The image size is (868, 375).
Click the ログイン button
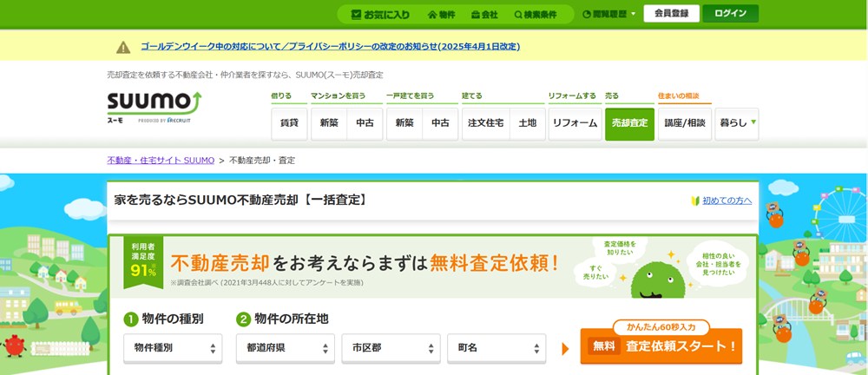tap(730, 14)
